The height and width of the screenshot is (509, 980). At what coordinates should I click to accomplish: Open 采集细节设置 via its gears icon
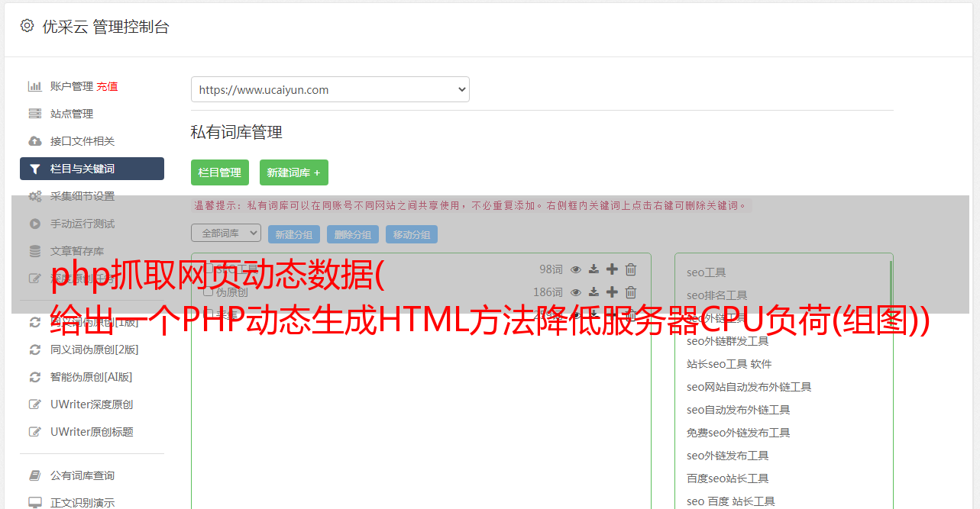[x=34, y=196]
